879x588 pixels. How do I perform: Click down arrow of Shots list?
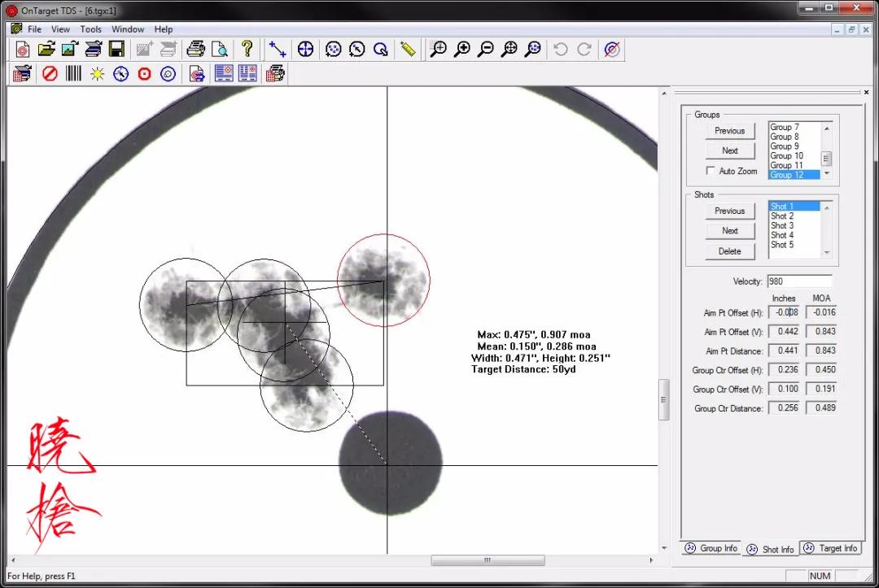(827, 253)
